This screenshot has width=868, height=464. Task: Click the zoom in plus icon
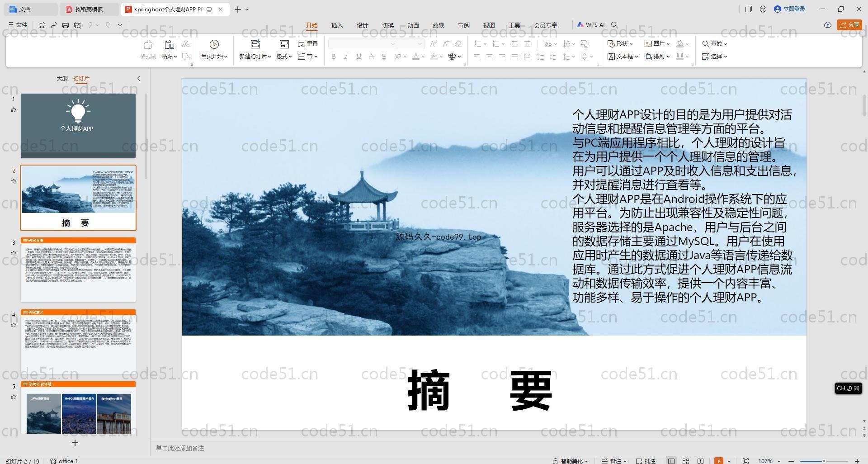858,461
